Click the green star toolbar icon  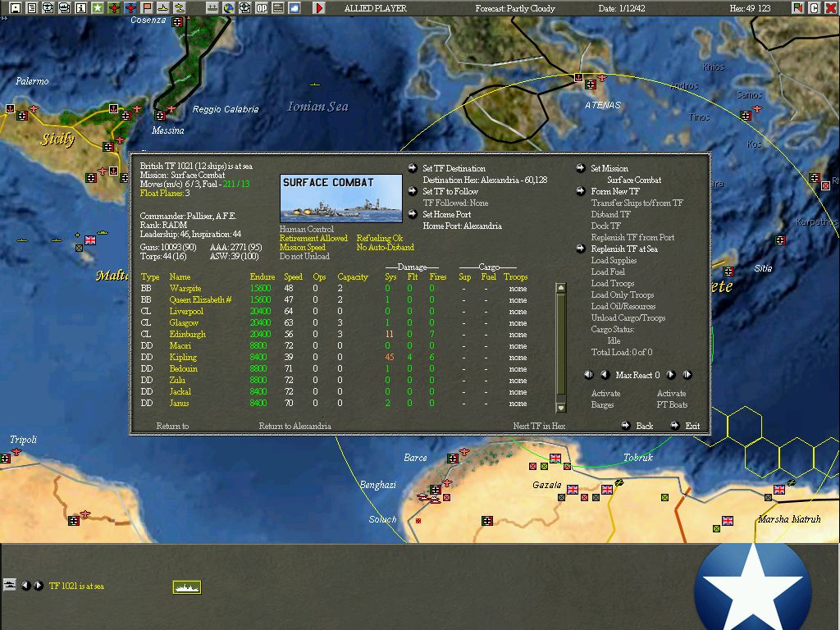click(97, 7)
